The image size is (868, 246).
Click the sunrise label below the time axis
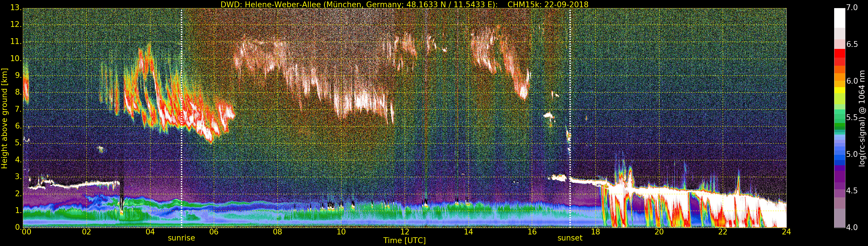coord(181,238)
